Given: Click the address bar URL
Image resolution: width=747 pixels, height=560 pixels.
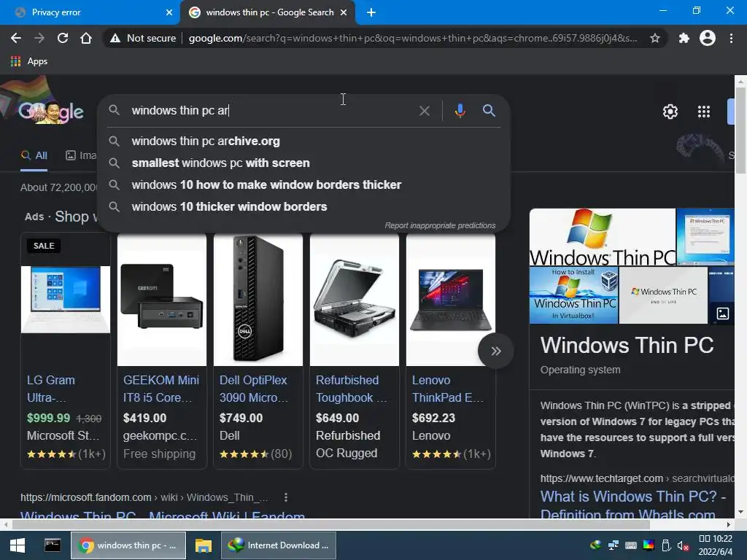Looking at the screenshot, I should [x=413, y=38].
